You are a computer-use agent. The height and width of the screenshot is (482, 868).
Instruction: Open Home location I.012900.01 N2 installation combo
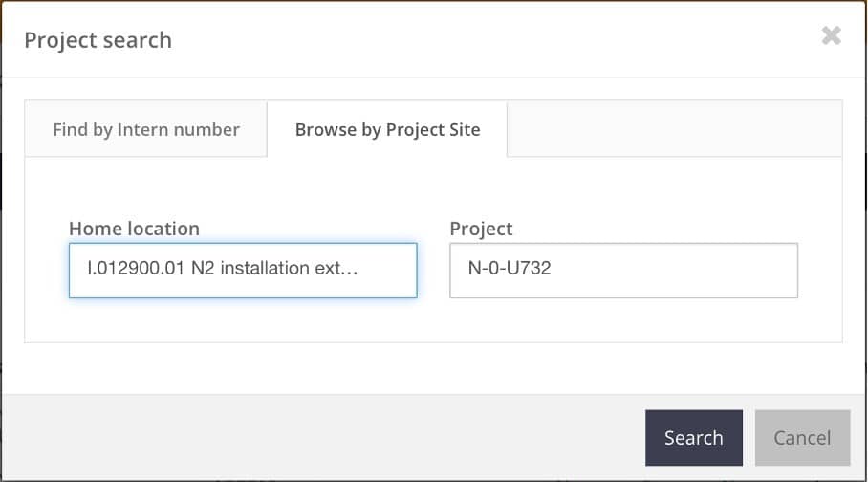pyautogui.click(x=243, y=271)
